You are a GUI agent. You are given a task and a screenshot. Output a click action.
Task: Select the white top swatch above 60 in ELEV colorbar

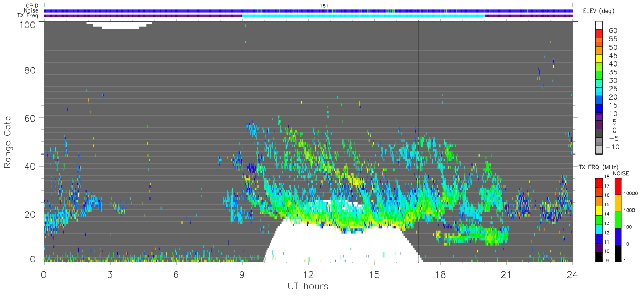click(599, 26)
